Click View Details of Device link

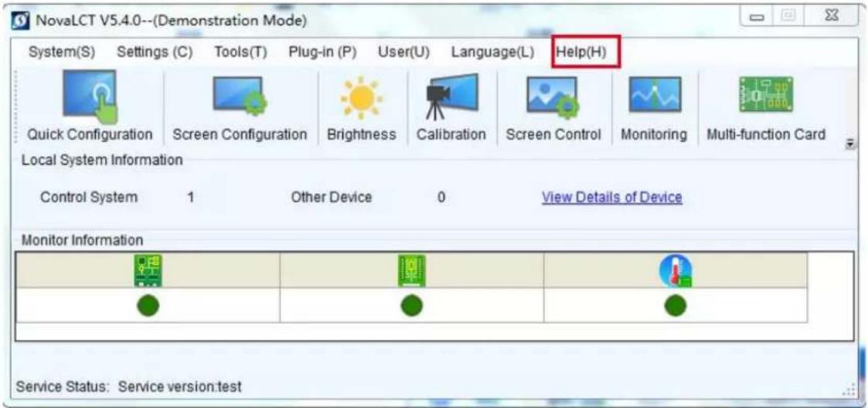pos(611,197)
